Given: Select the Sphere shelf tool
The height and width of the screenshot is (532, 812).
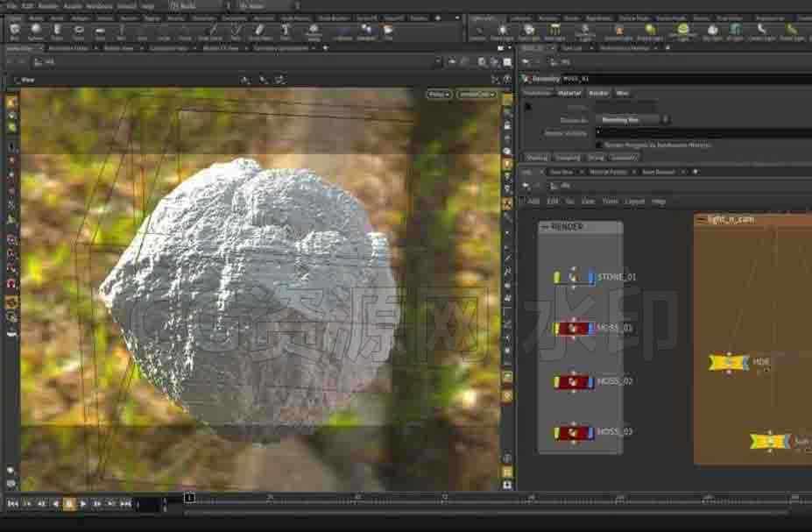Looking at the screenshot, I should [x=35, y=32].
